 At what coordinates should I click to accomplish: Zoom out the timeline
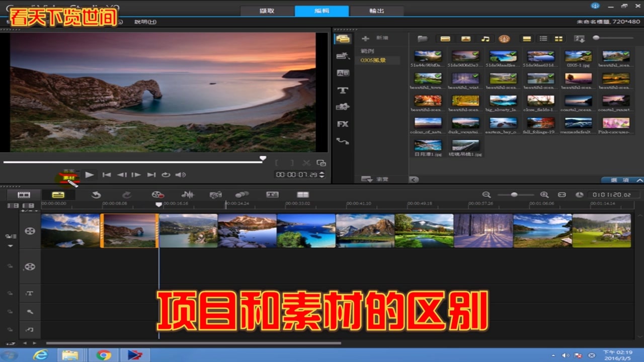[486, 195]
